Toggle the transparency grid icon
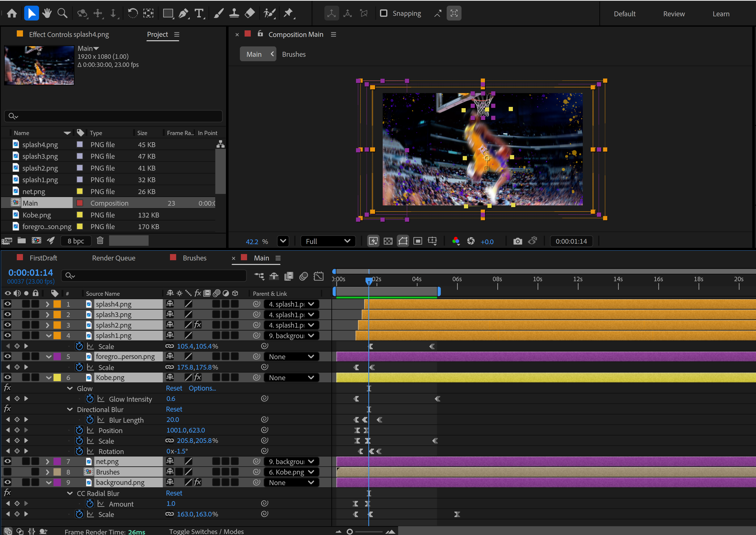Screen dimensions: 756x535 click(388, 241)
